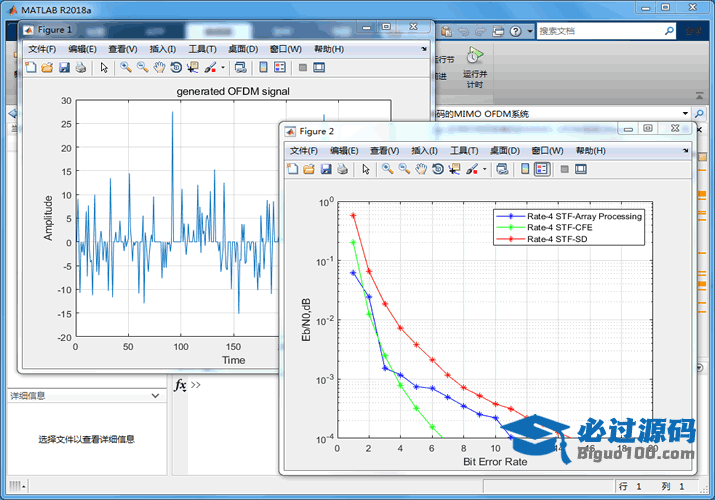Open 帮助(H) menu in Figure 2
Screen dimensions: 715x500
pyautogui.click(x=591, y=151)
